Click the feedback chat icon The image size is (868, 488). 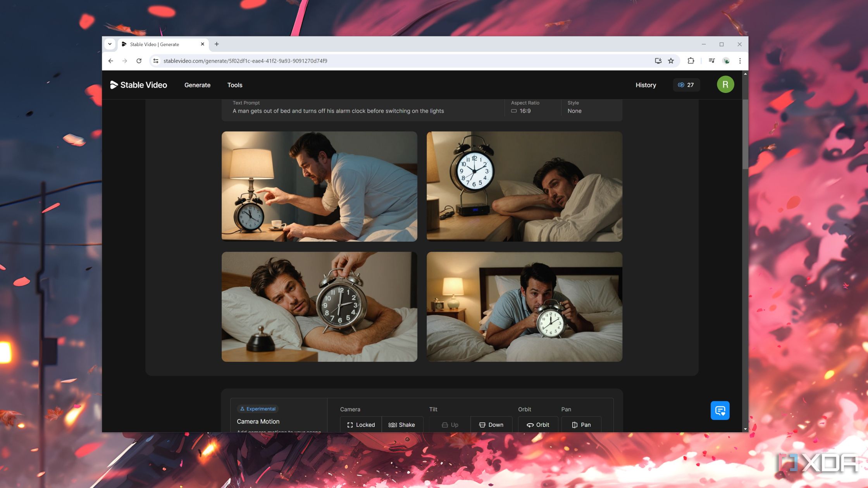[720, 411]
